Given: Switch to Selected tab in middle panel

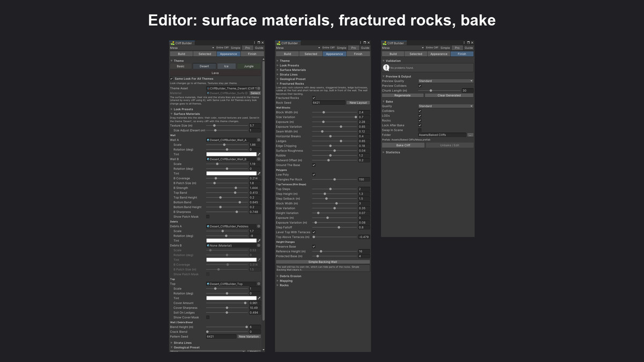Looking at the screenshot, I should pyautogui.click(x=311, y=54).
